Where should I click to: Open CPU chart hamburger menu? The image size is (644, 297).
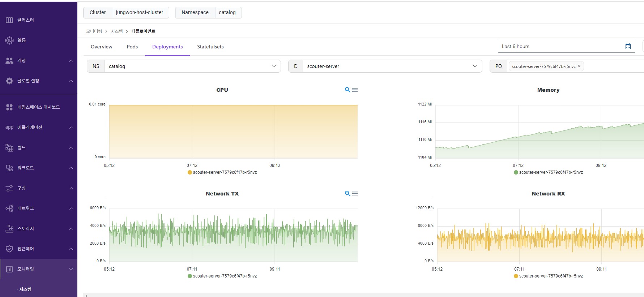(355, 90)
